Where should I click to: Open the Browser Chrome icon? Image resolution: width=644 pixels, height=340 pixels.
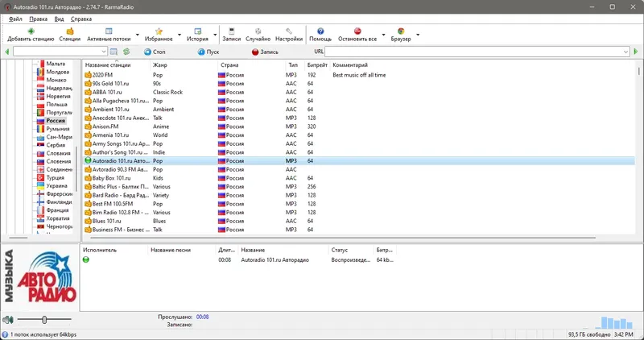(401, 31)
